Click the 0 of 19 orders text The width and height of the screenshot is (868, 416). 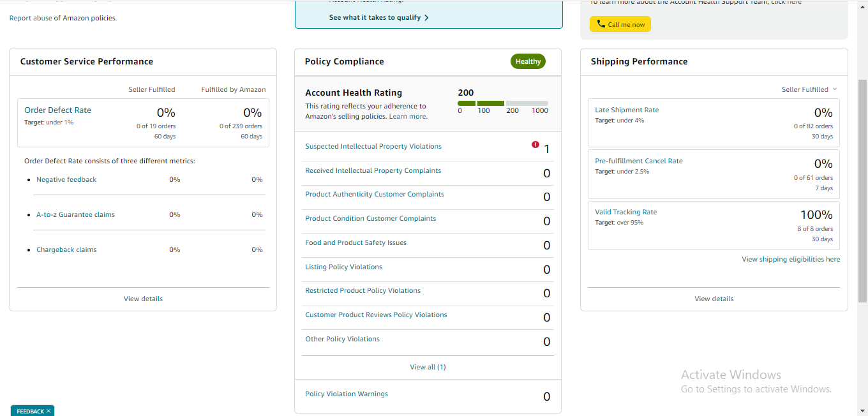pyautogui.click(x=156, y=126)
